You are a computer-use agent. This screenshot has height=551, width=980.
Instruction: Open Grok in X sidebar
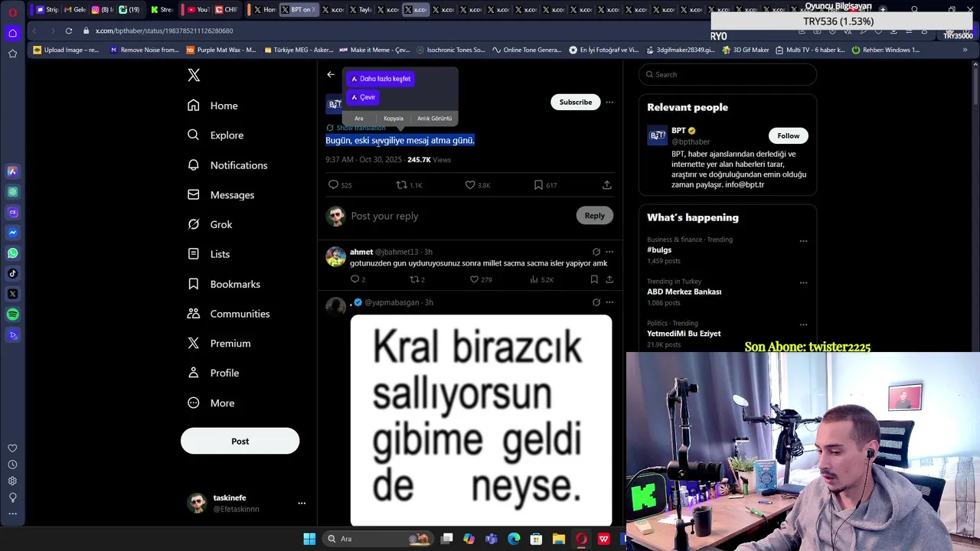pos(210,224)
